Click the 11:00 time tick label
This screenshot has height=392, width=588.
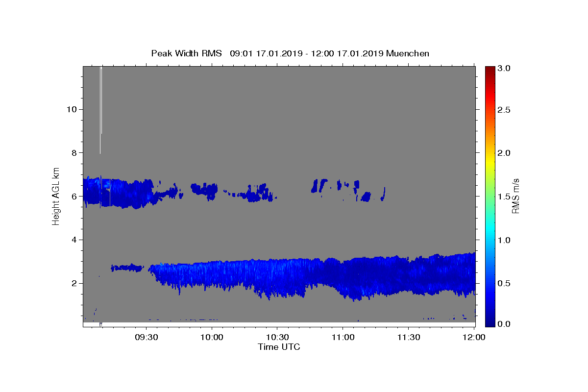[x=343, y=338]
